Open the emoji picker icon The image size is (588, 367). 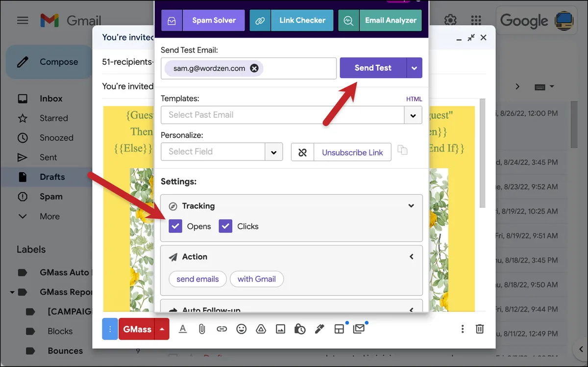click(x=242, y=329)
